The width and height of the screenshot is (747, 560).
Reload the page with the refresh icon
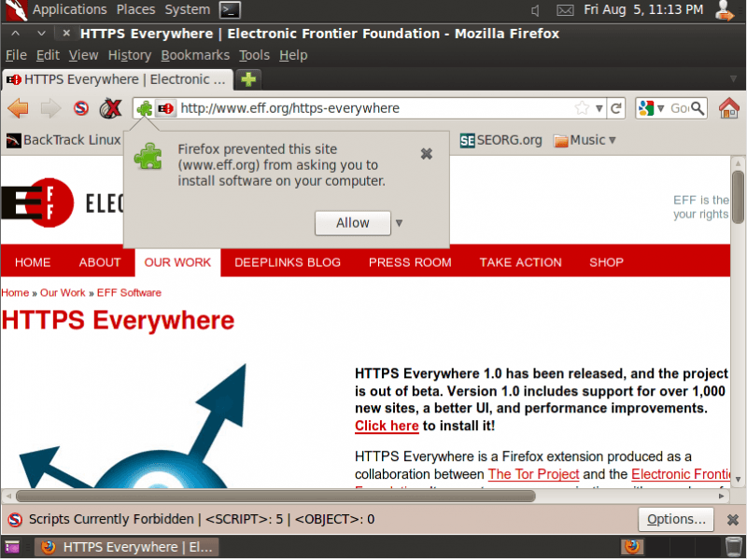(x=615, y=108)
